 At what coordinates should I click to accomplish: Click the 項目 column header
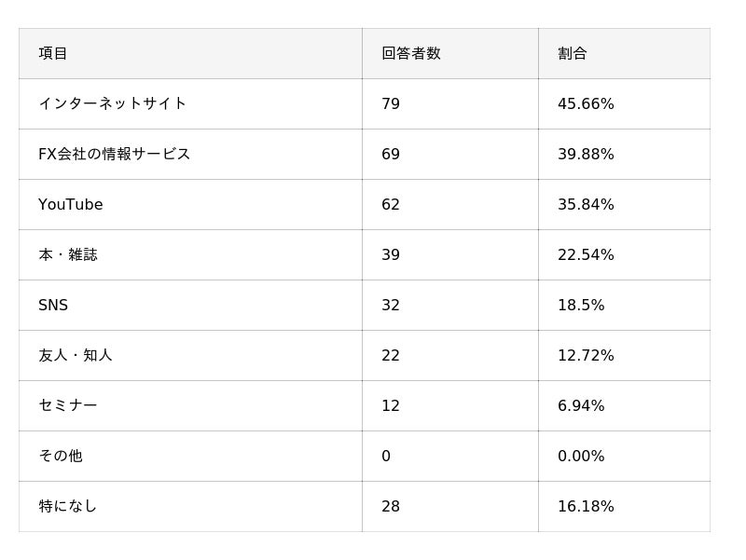pyautogui.click(x=52, y=53)
